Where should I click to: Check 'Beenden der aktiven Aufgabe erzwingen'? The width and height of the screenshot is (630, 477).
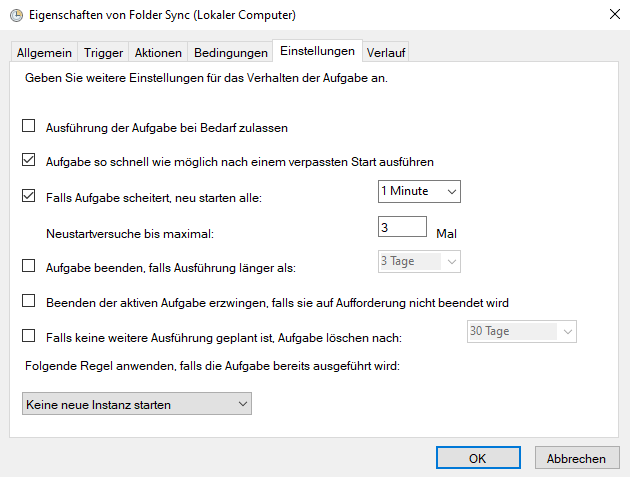[x=29, y=301]
